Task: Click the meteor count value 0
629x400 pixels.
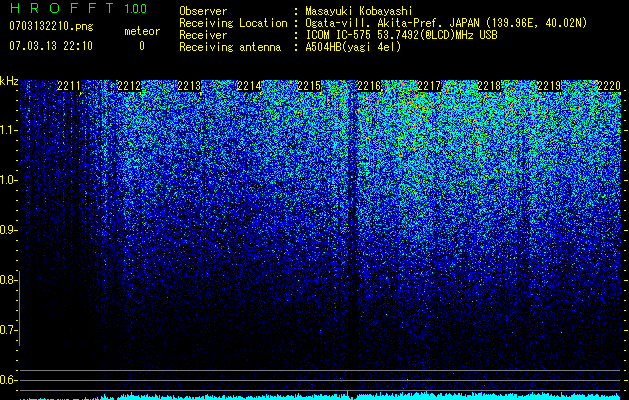Action: 142,46
